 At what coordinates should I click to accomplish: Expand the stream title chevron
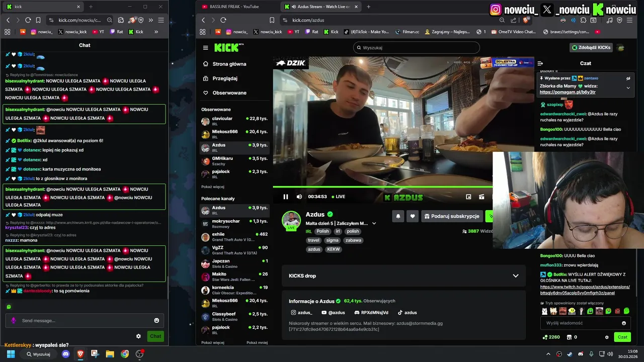[x=374, y=223]
